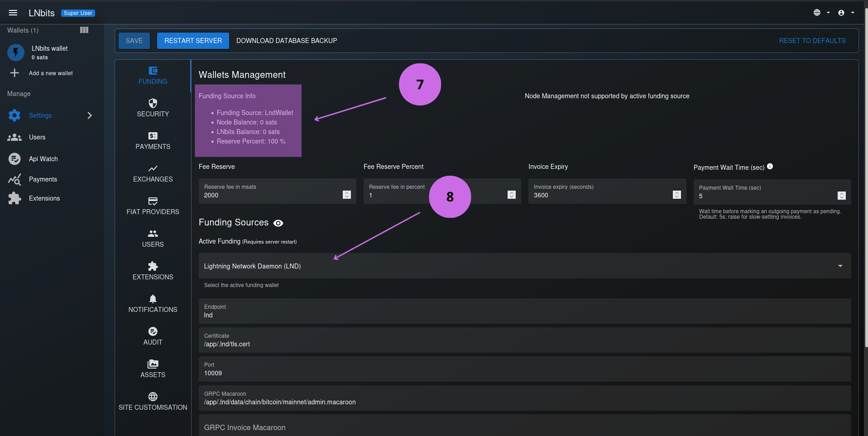Select the Users icon in sidebar
Image resolution: width=868 pixels, height=436 pixels.
[x=14, y=137]
